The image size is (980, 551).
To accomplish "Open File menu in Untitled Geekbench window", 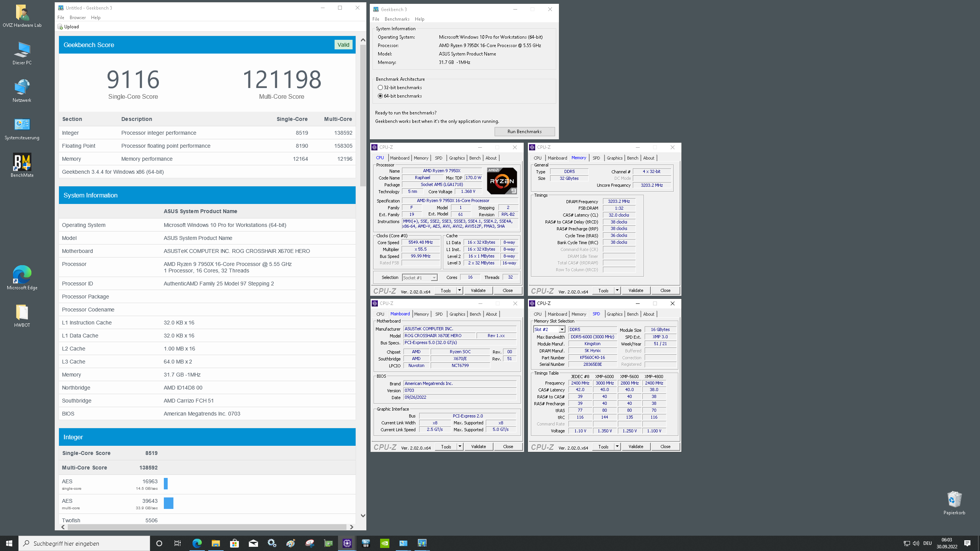I will [x=61, y=18].
